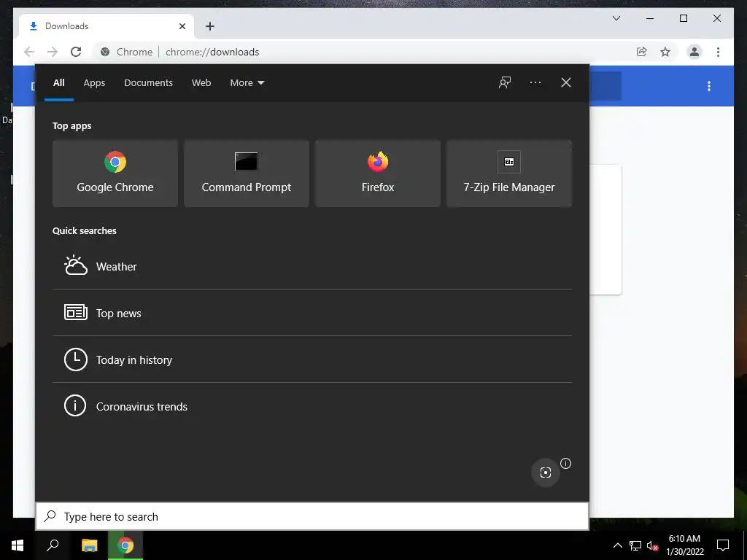Screen dimensions: 747x560
Task: Click Chrome back navigation arrow
Action: pos(29,52)
